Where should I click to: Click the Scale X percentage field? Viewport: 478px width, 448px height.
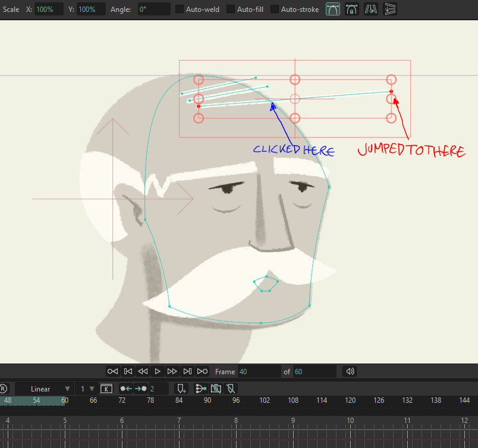pos(49,9)
